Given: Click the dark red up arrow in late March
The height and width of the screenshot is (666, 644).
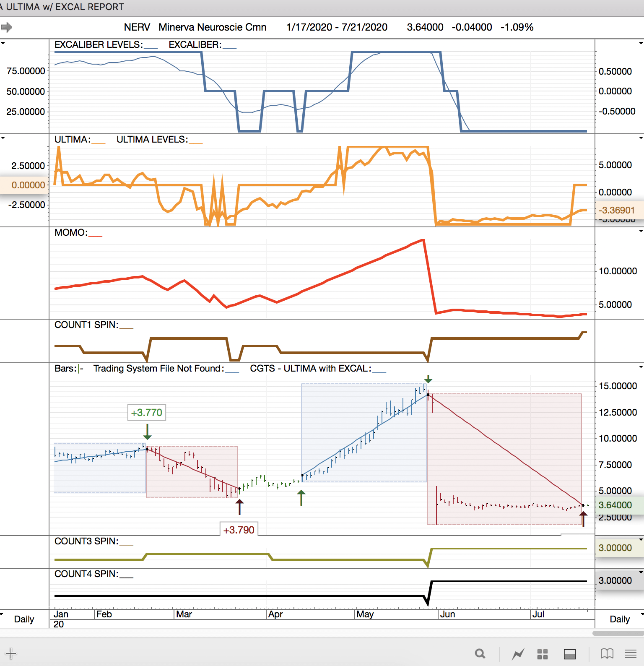Looking at the screenshot, I should (x=239, y=507).
